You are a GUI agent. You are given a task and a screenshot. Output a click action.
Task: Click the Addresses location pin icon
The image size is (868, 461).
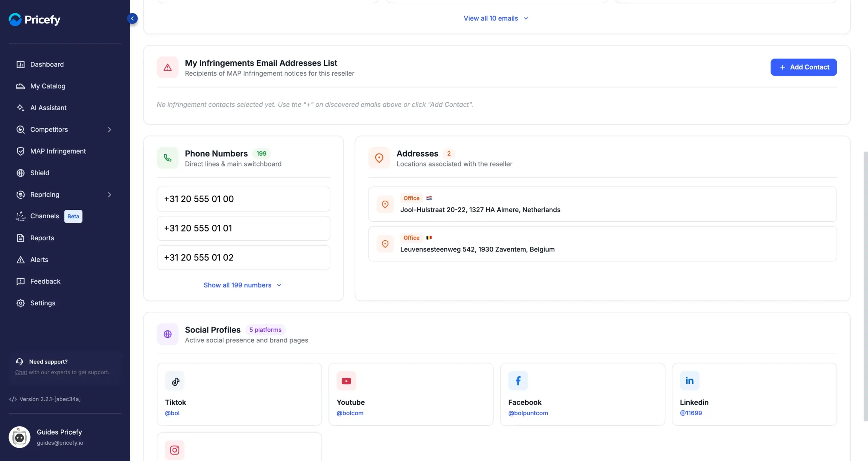click(379, 158)
